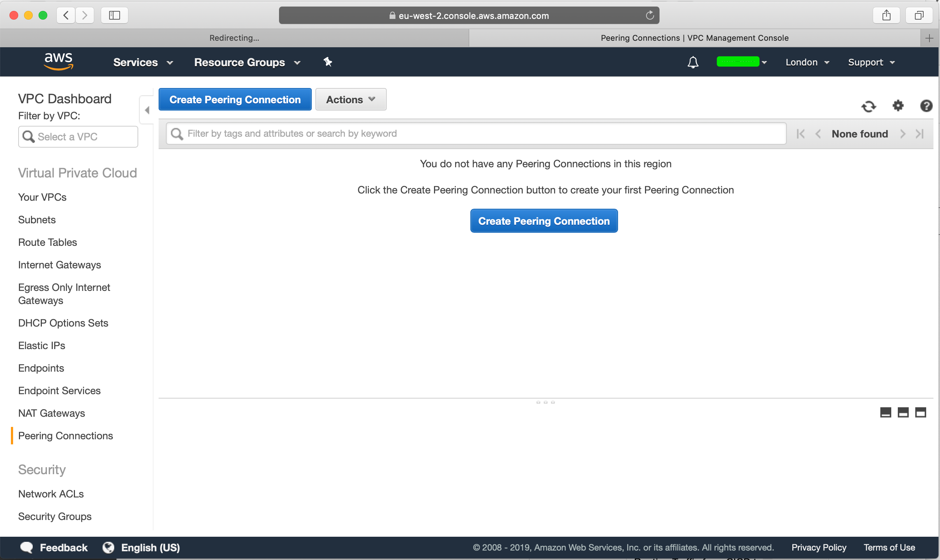Open VPC Dashboard link
This screenshot has height=560, width=940.
tap(65, 99)
